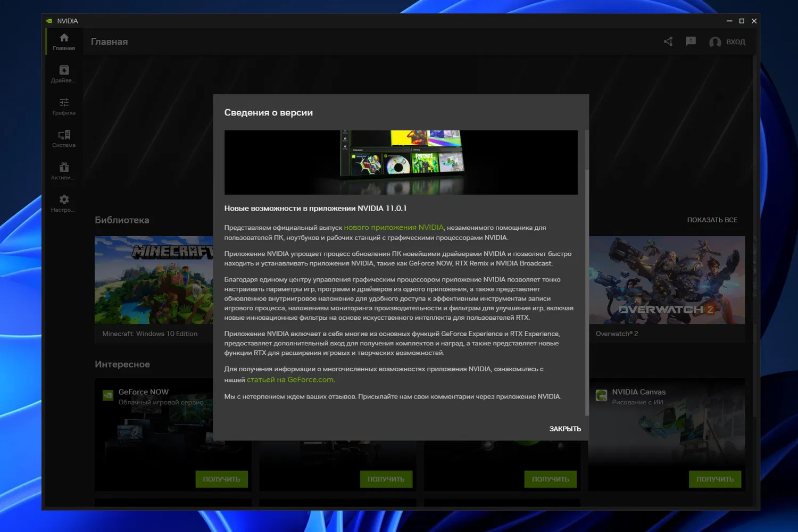
Task: Click the NVIDIA Canvas app icon
Action: (x=602, y=395)
